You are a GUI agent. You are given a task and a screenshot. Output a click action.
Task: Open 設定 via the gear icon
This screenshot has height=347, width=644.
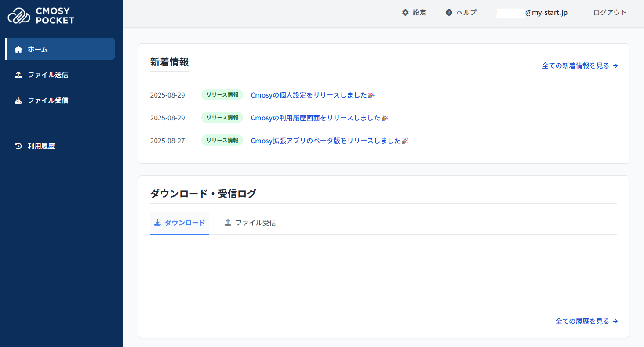click(405, 13)
